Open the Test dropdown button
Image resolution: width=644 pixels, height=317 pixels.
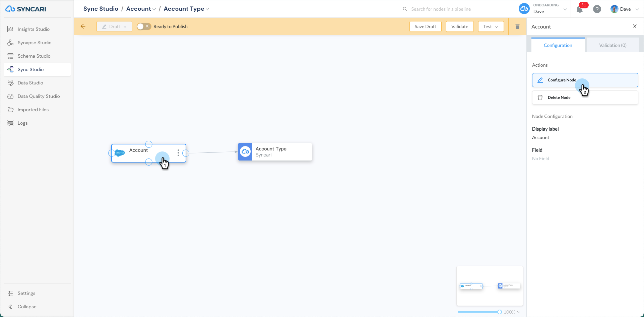[491, 26]
